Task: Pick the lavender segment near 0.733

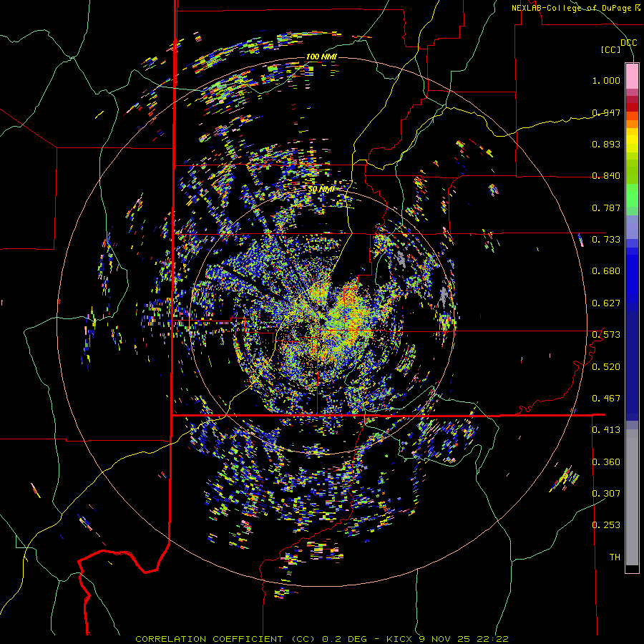Action: [x=632, y=227]
